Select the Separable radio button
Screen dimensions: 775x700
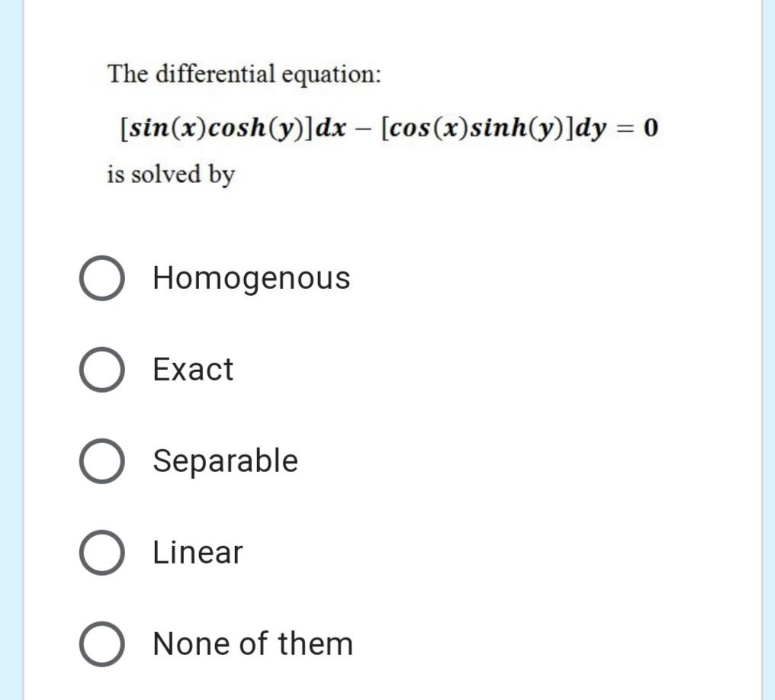click(x=102, y=461)
